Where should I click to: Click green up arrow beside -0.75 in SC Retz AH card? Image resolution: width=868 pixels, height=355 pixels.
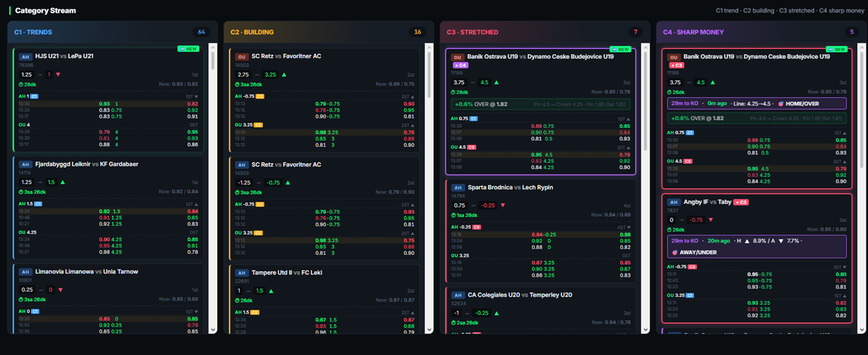(x=287, y=182)
